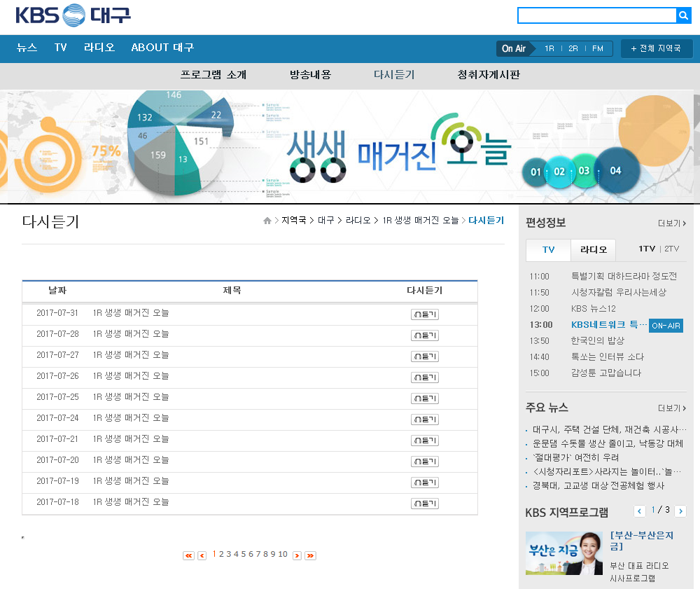Play the 2017-07-25 episode 듣기 button
Screen dimensions: 700x589
coord(425,399)
